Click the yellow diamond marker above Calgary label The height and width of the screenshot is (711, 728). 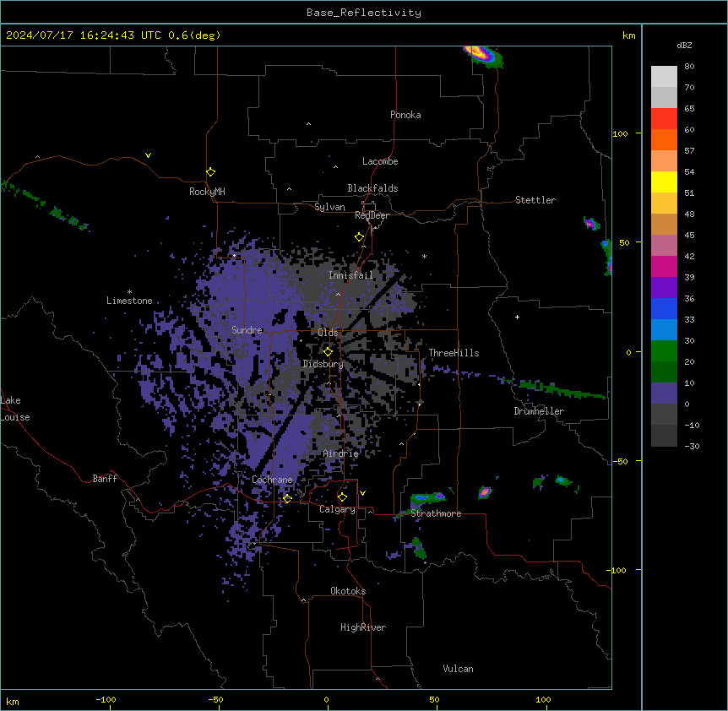pyautogui.click(x=342, y=497)
